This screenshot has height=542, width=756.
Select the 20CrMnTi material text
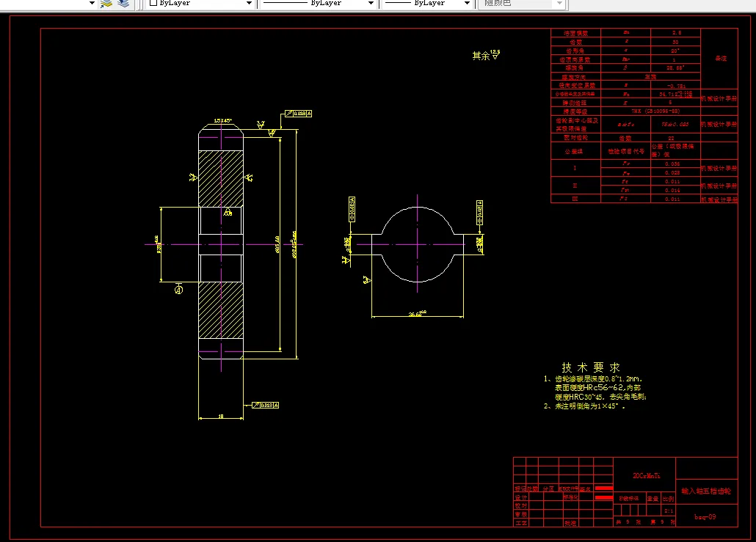point(646,475)
